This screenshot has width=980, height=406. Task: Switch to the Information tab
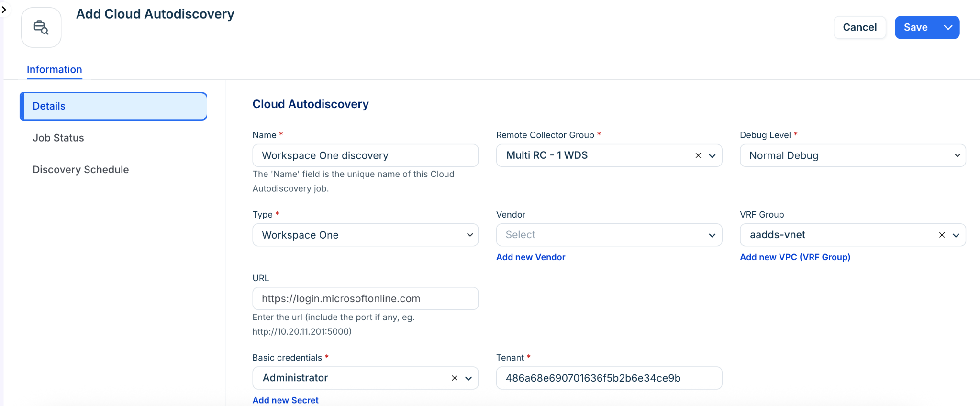55,69
